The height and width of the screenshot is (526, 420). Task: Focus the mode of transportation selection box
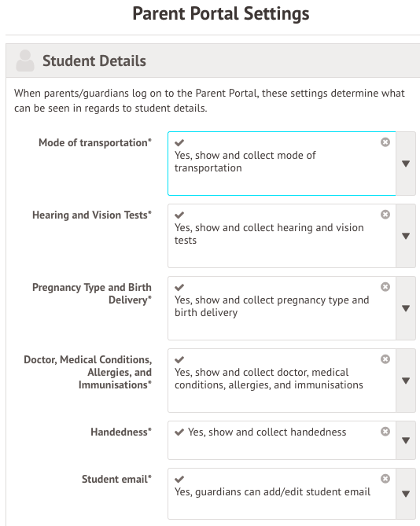[282, 164]
